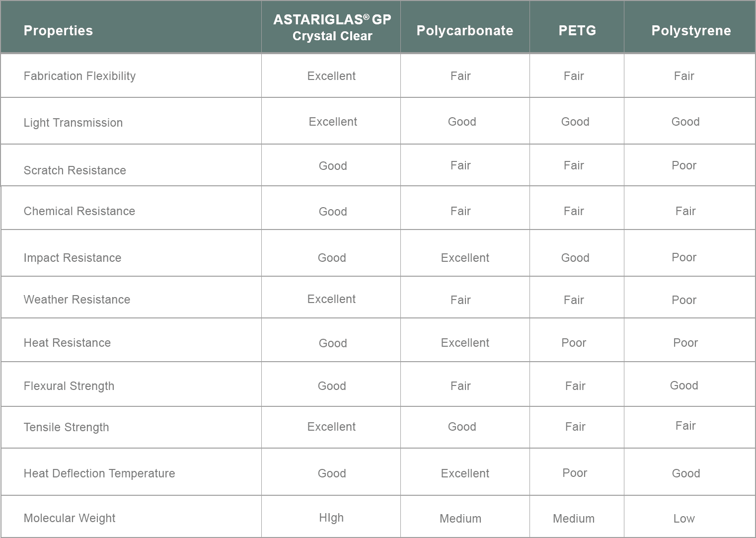
Task: Click the Light Transmission row label
Action: (x=73, y=123)
